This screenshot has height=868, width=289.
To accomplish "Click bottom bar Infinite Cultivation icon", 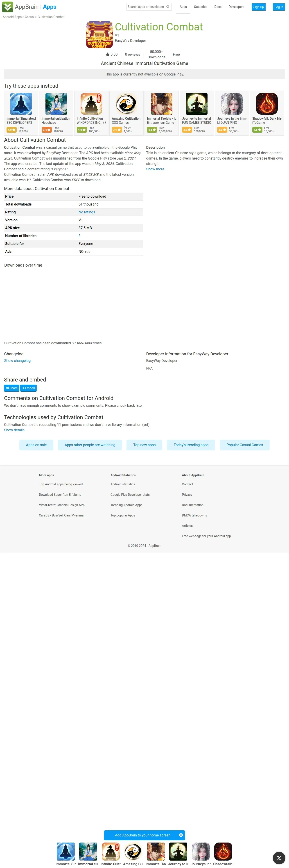I will [x=111, y=852].
